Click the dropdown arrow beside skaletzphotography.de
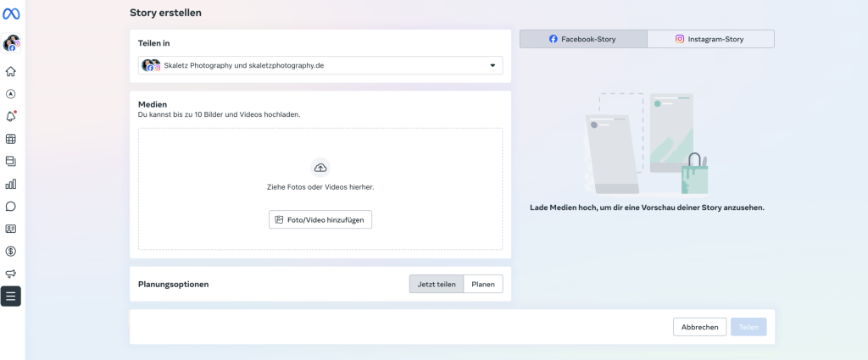This screenshot has height=360, width=868. tap(492, 65)
